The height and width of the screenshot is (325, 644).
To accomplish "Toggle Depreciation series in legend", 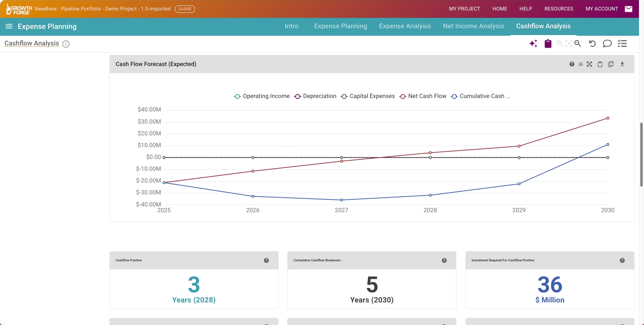I will pyautogui.click(x=315, y=96).
